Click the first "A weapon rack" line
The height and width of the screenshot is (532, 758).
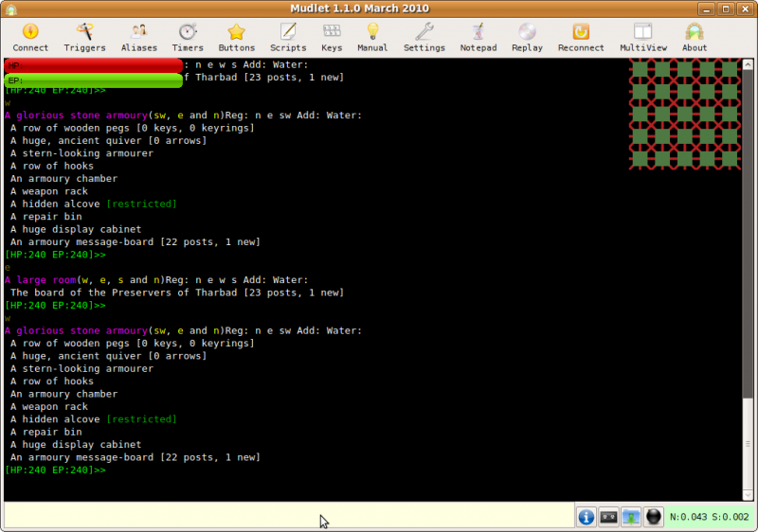pyautogui.click(x=49, y=191)
